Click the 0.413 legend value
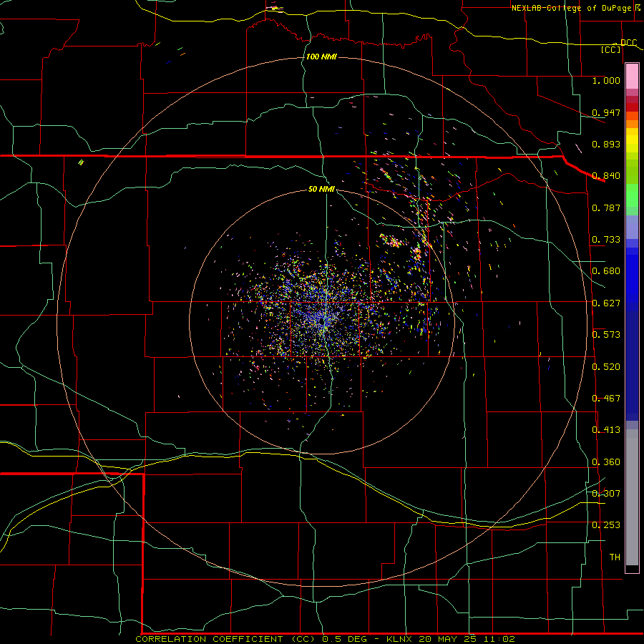 pyautogui.click(x=606, y=430)
